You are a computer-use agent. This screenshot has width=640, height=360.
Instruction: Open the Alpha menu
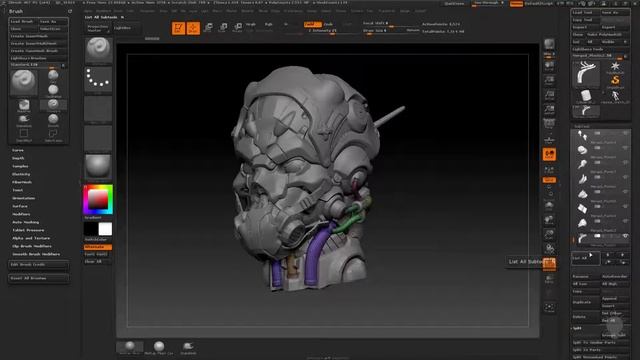click(x=88, y=11)
